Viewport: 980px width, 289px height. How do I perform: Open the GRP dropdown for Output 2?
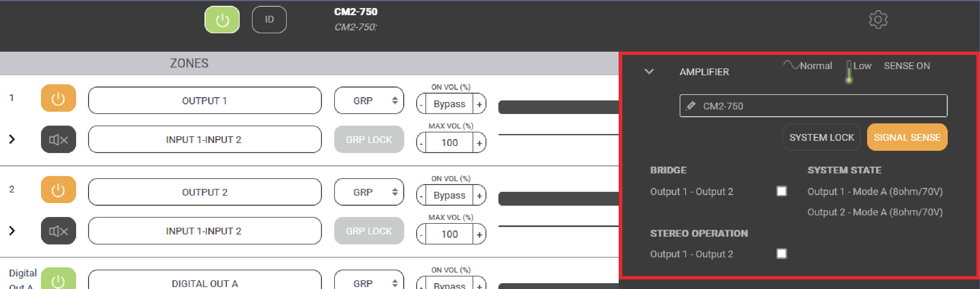point(368,192)
